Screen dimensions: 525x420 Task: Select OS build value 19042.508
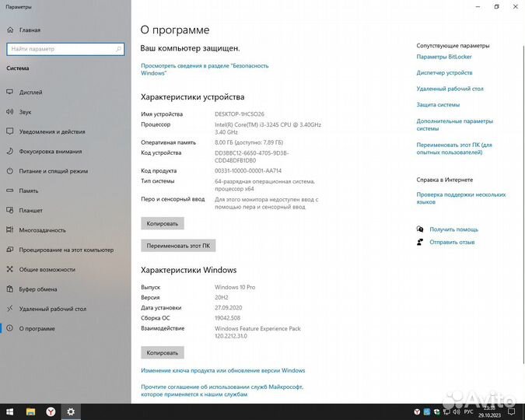click(x=228, y=318)
